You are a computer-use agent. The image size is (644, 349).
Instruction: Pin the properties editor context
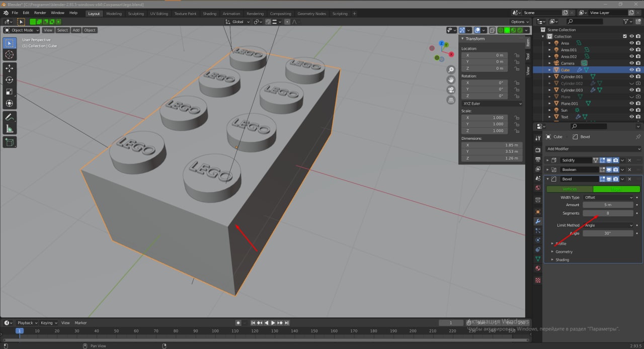[x=638, y=137]
